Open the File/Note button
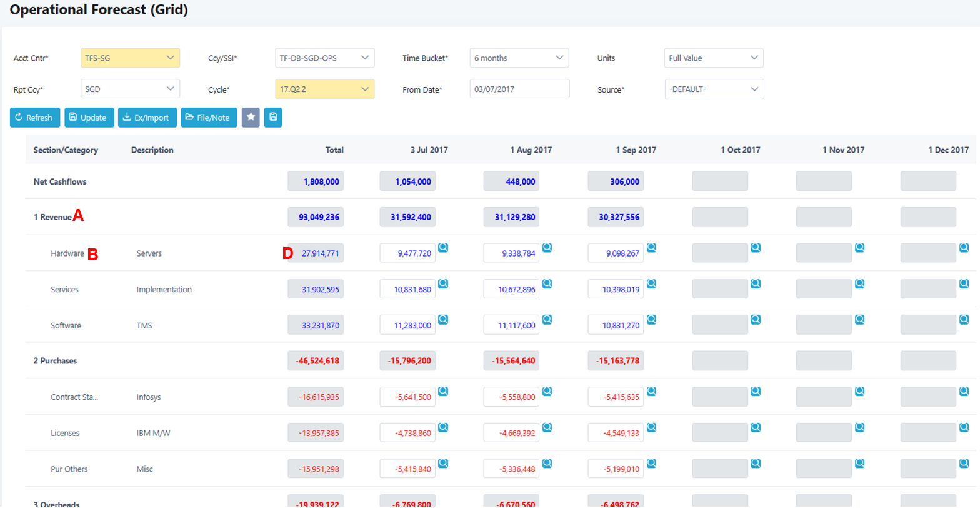 pos(209,118)
